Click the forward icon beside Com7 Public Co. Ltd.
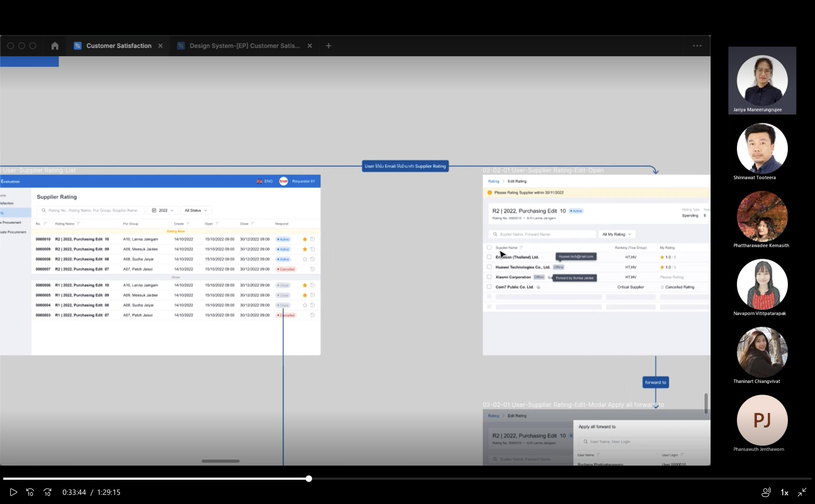This screenshot has width=815, height=504. coord(539,287)
